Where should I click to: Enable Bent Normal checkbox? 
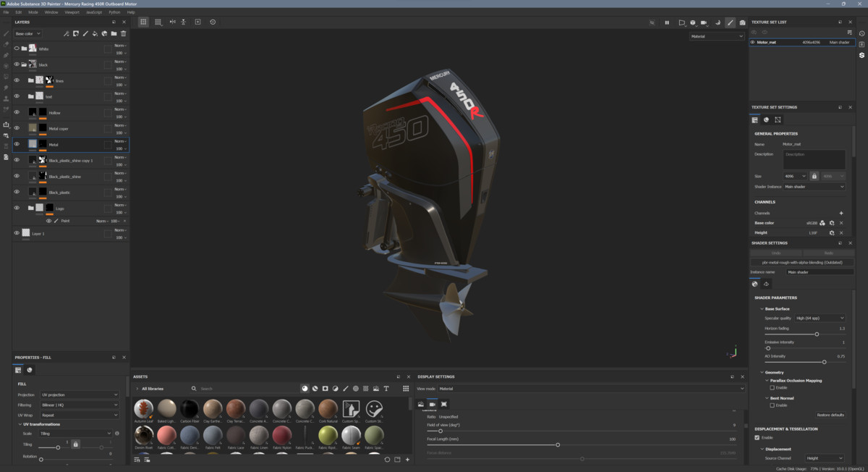click(773, 405)
